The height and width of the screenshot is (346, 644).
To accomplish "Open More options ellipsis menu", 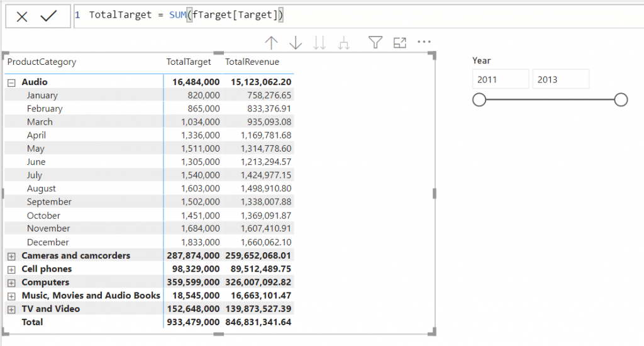I will click(x=424, y=42).
